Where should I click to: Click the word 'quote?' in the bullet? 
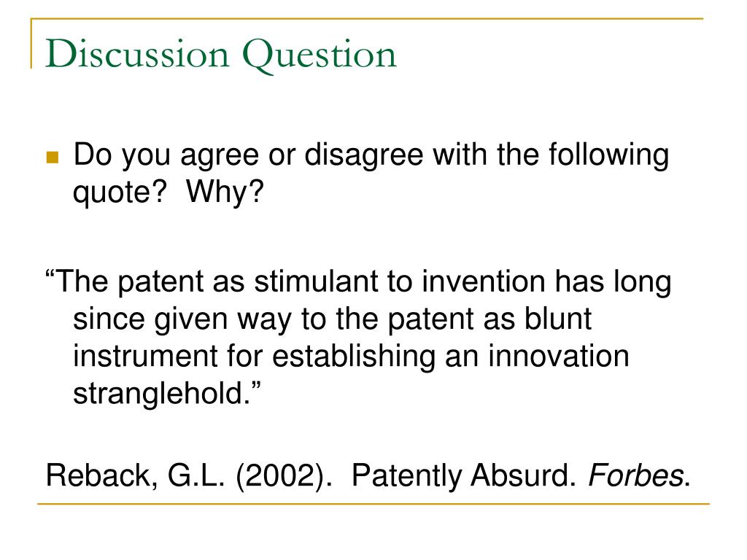tap(120, 192)
